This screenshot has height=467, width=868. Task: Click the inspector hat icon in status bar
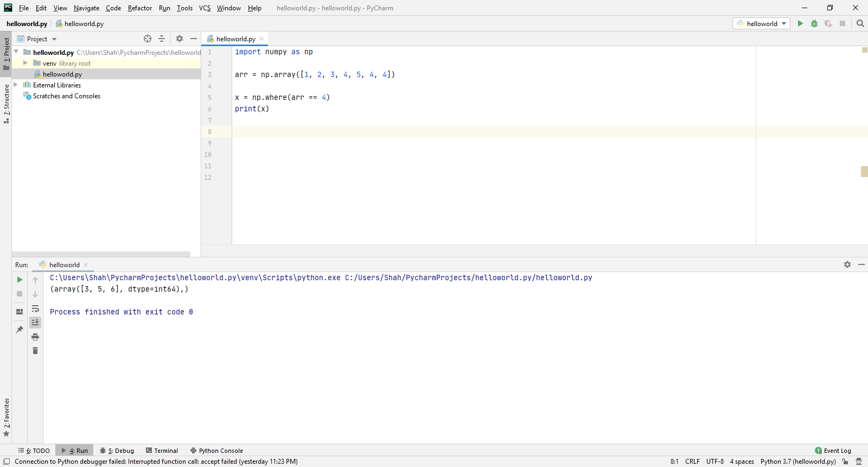(x=859, y=462)
